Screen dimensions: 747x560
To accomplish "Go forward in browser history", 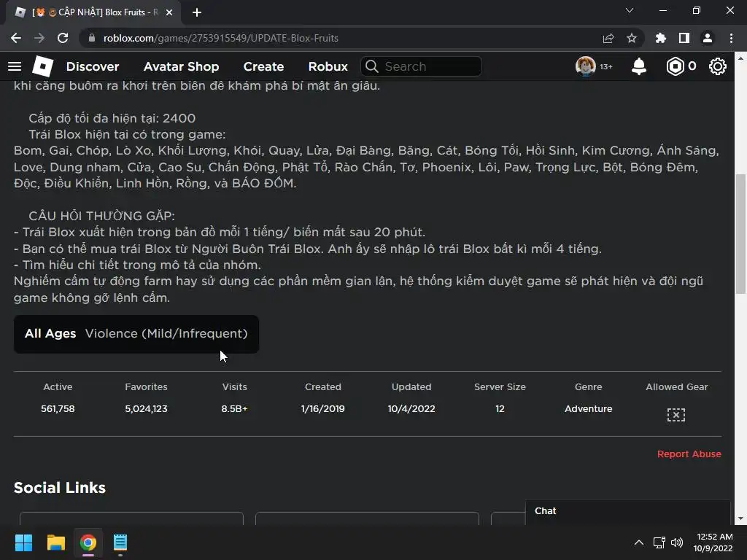I will coord(39,38).
